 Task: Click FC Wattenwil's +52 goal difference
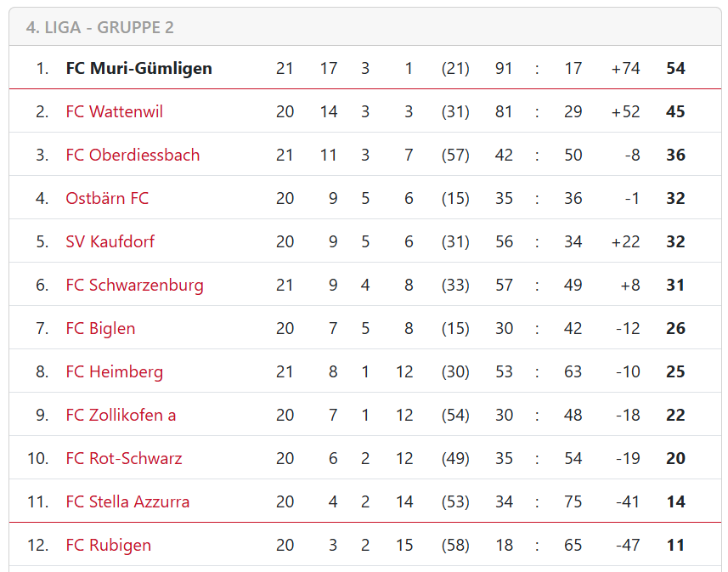pos(625,111)
